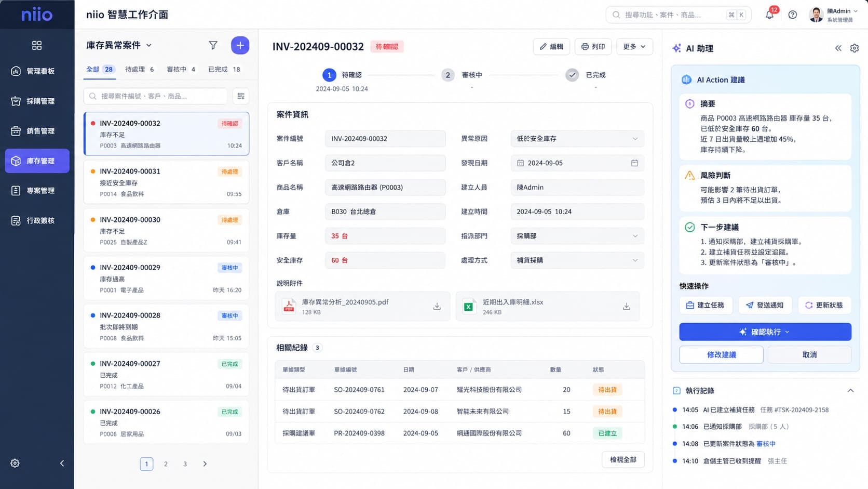The width and height of the screenshot is (868, 489).
Task: Go to next page arrow in pagination
Action: point(205,464)
